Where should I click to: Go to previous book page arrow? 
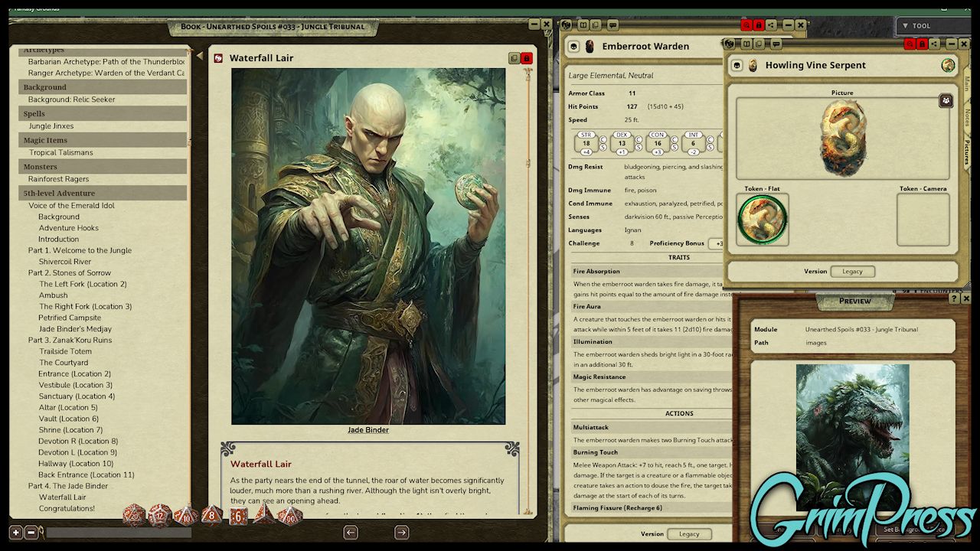(x=351, y=532)
